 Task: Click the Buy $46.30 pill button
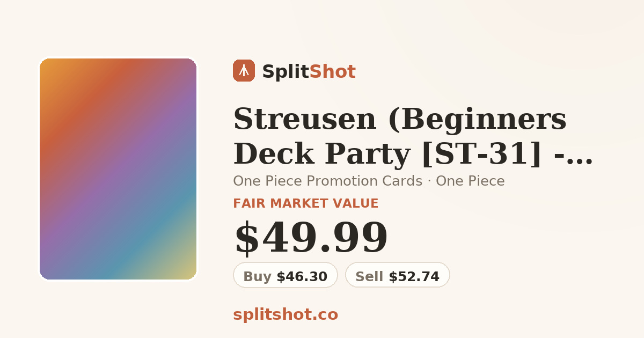pyautogui.click(x=286, y=275)
